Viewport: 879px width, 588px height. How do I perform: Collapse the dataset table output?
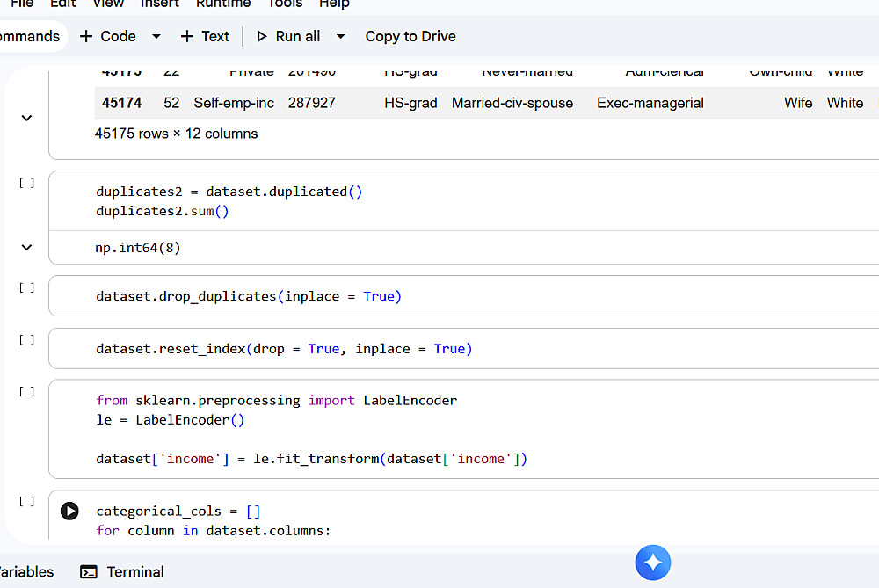point(26,118)
